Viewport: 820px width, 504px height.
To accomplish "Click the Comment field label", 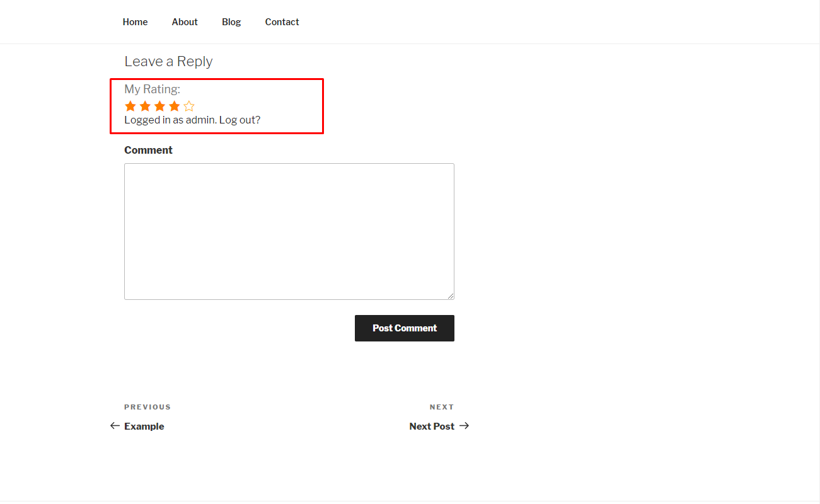I will (148, 150).
